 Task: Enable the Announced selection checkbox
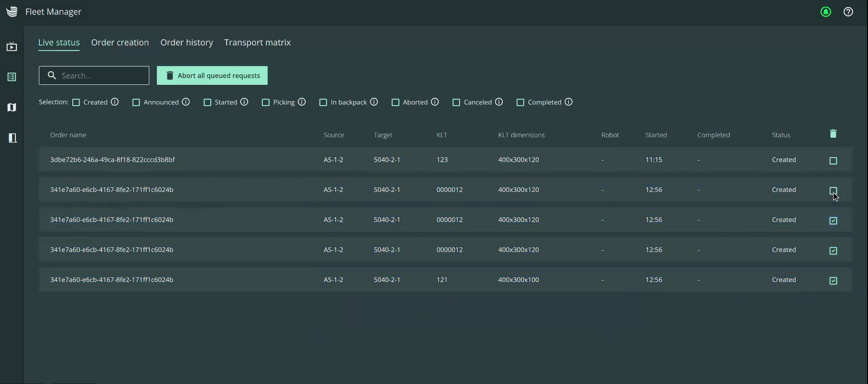tap(136, 102)
